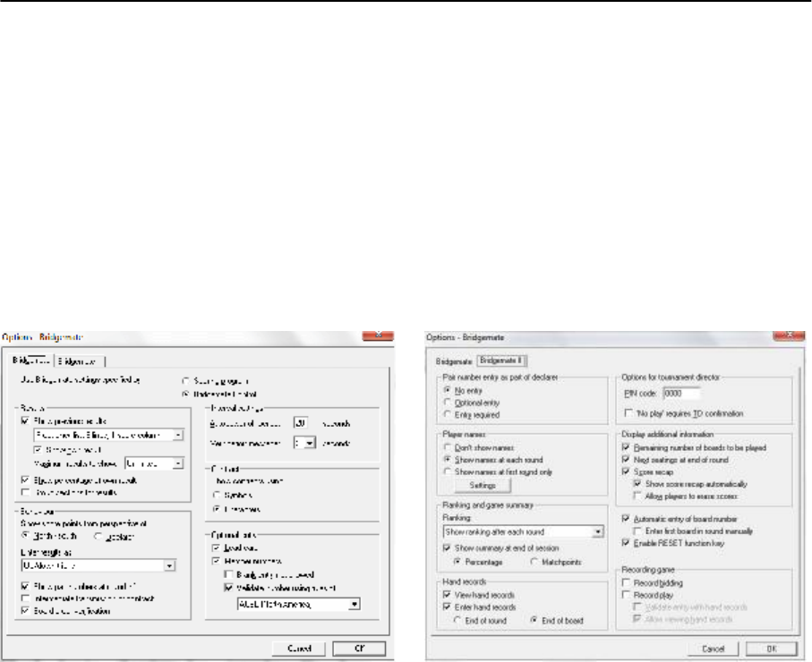Click Cancel in the Bridgemate II dialog

(x=714, y=649)
